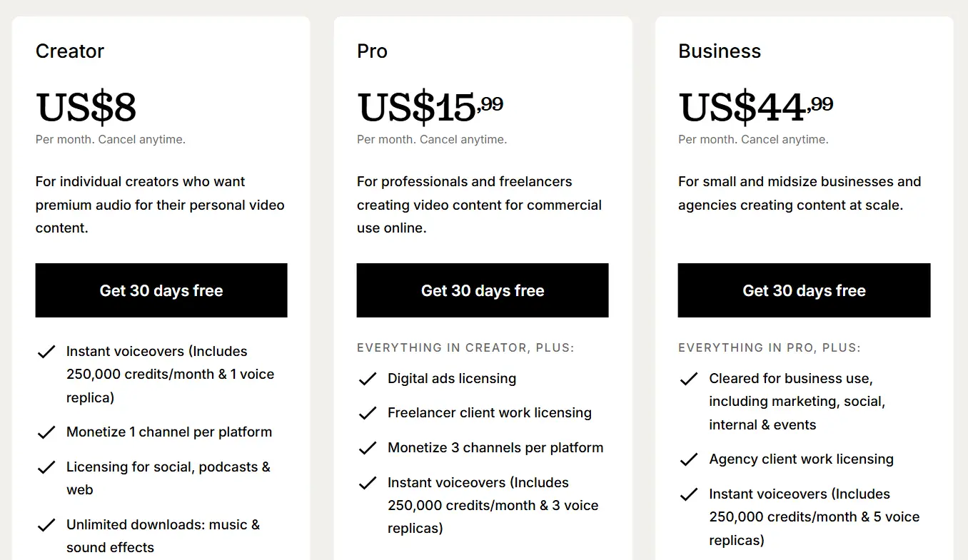The image size is (968, 560).
Task: Click checkmark beside Monetize 3 channels per platform
Action: (x=368, y=448)
